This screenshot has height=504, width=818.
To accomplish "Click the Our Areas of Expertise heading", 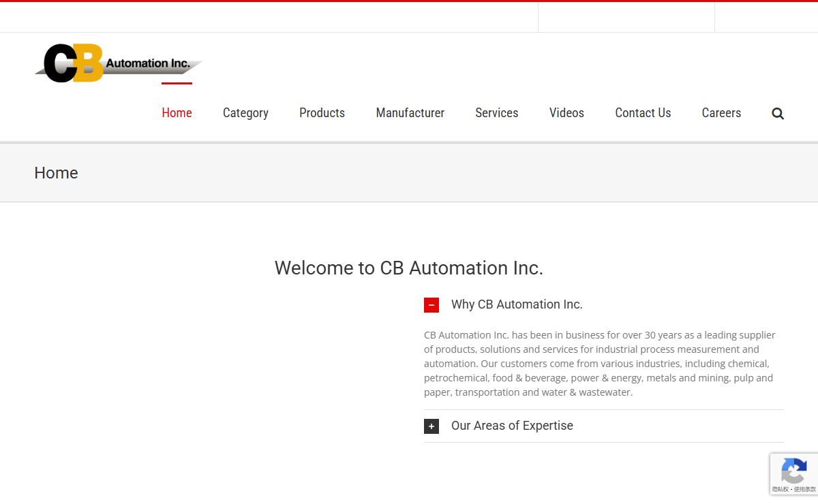I will coord(512,426).
